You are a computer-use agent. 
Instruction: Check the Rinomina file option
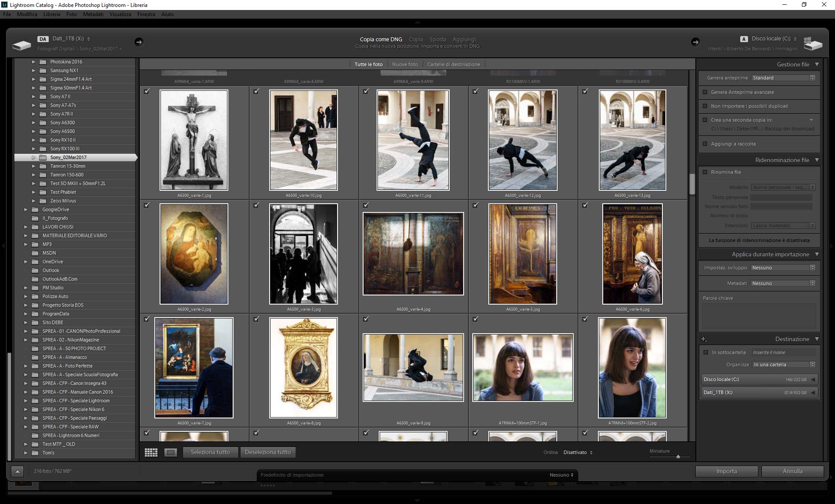tap(705, 172)
